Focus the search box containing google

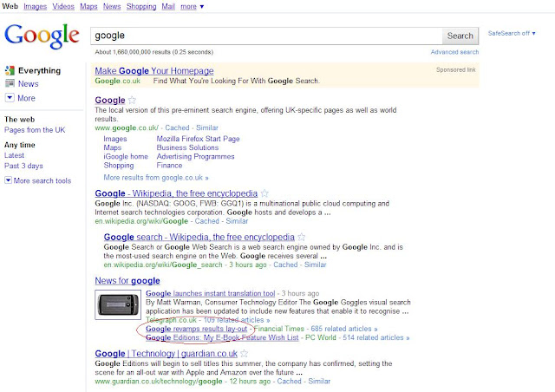pos(266,36)
